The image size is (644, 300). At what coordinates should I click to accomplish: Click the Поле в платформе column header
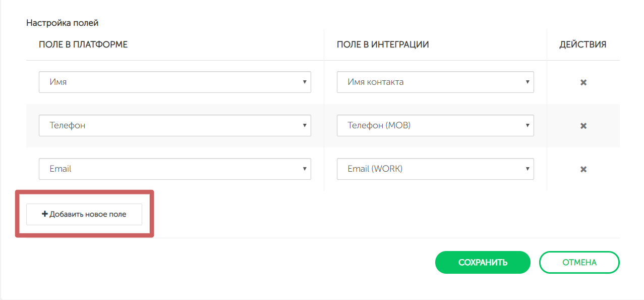point(83,44)
